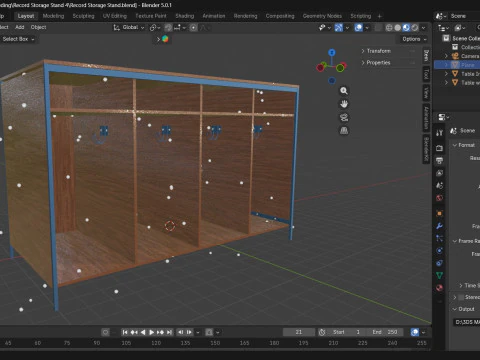Screen dimensions: 480x360
Task: Open the Tool properties tab icon
Action: pyautogui.click(x=439, y=133)
